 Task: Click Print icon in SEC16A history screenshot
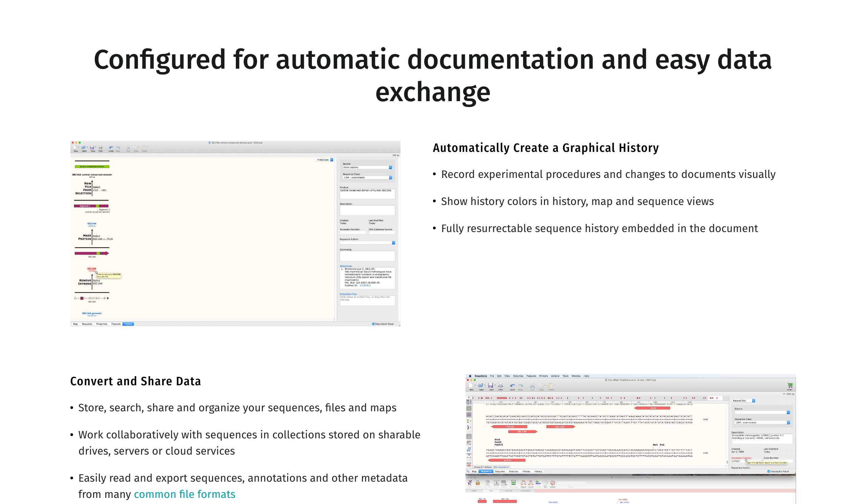pos(101,147)
